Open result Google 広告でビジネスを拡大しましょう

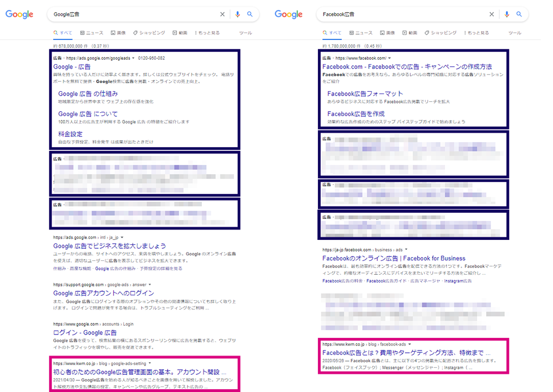[x=109, y=245]
